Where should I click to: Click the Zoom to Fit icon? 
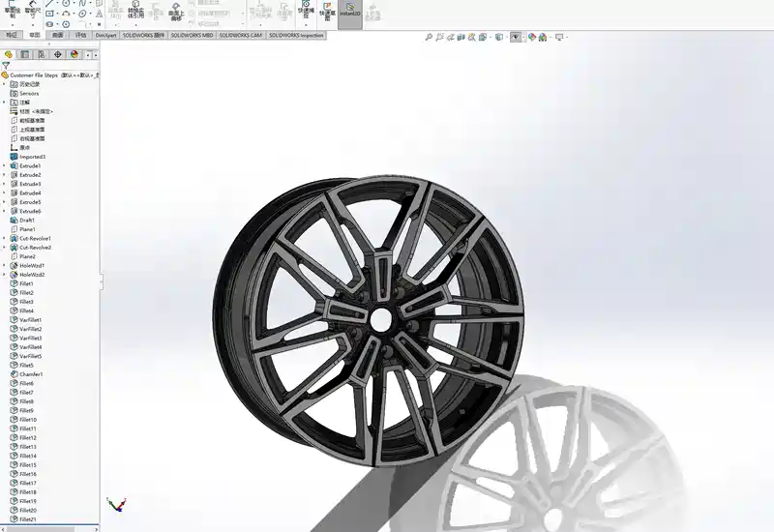(429, 37)
